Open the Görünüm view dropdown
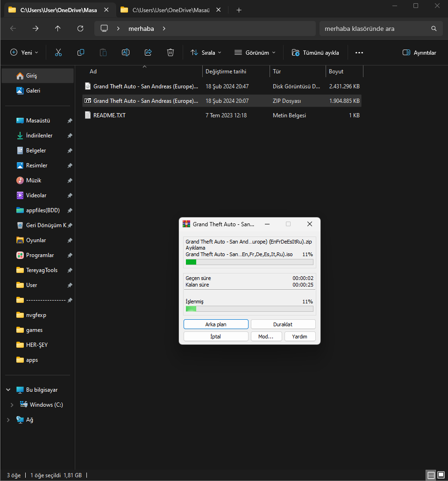The width and height of the screenshot is (448, 481). pyautogui.click(x=255, y=53)
